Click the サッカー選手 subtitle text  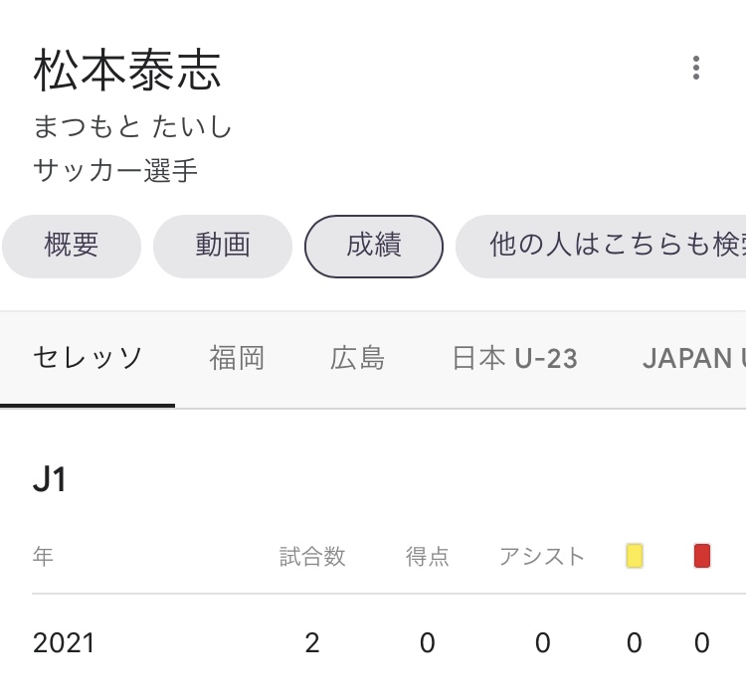click(x=115, y=171)
